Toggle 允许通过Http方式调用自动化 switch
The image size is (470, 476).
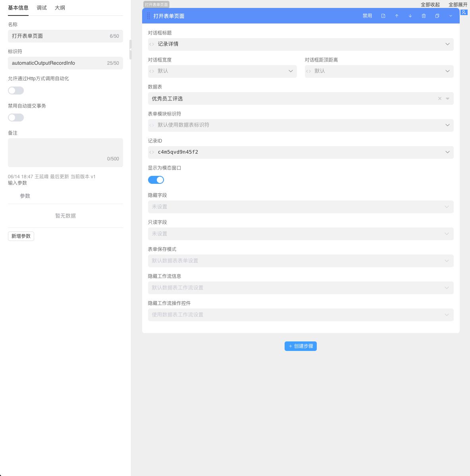(16, 91)
